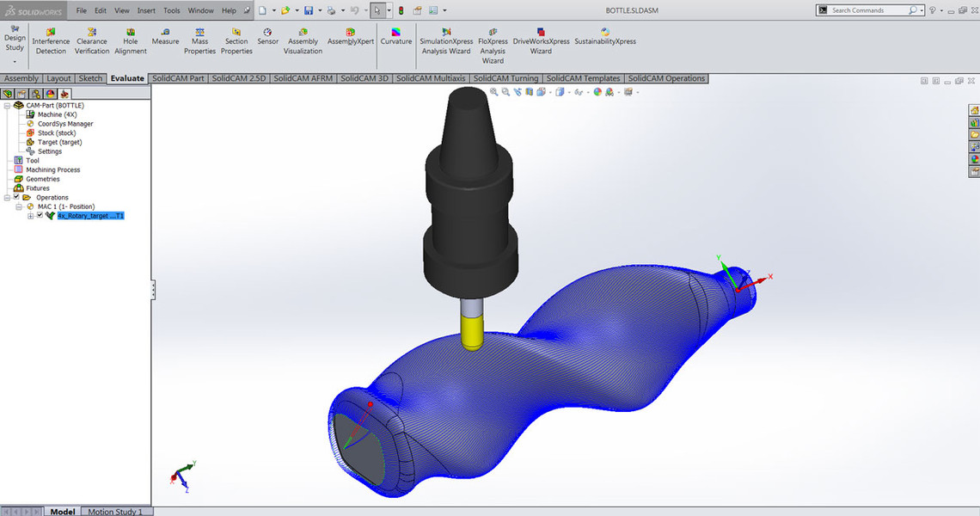Open SustainabilityXpress
This screenshot has width=980, height=516.
[605, 36]
